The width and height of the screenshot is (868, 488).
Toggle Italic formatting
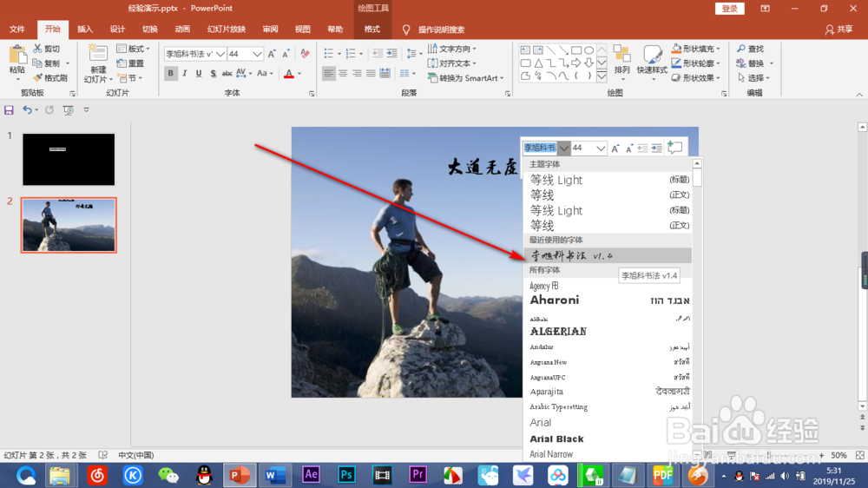[184, 73]
